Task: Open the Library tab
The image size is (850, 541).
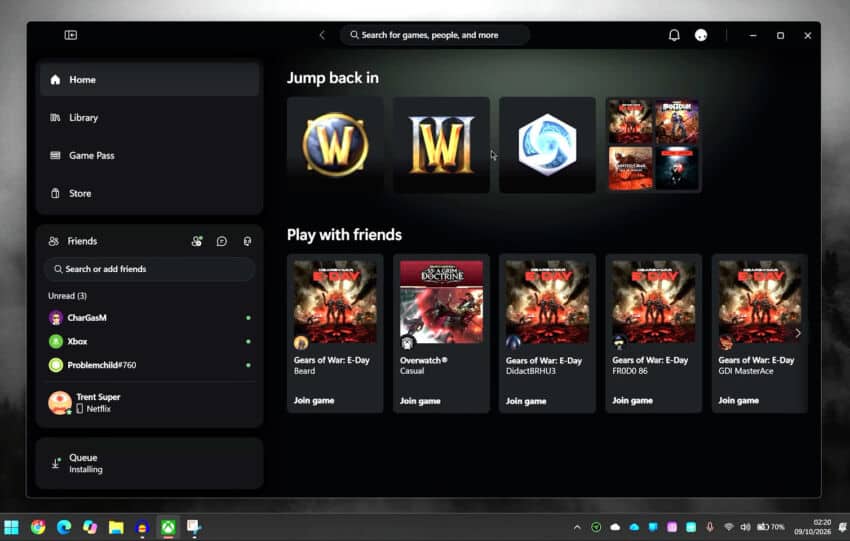Action: point(149,118)
